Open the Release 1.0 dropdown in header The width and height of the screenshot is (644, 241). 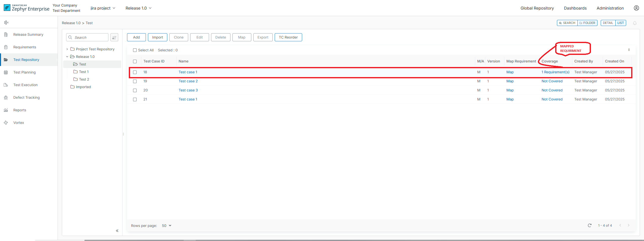tap(138, 8)
